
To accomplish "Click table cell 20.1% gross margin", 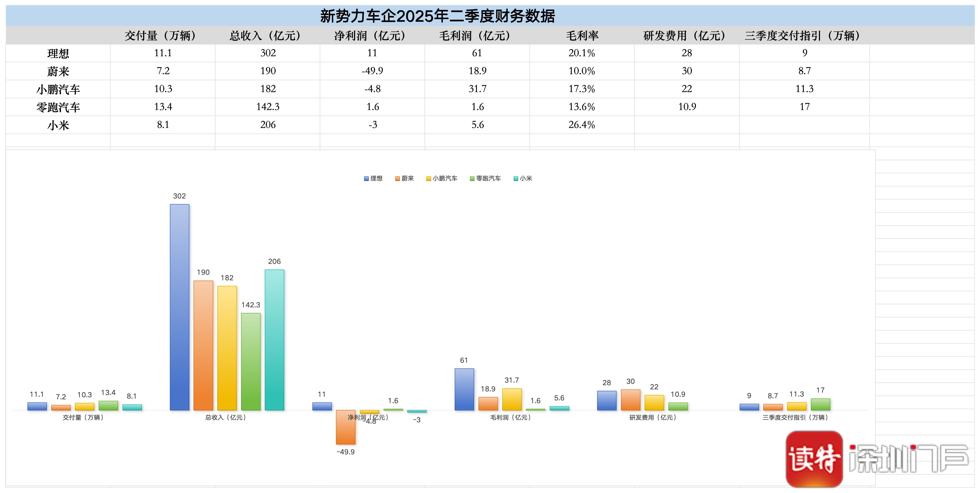I will (x=582, y=53).
